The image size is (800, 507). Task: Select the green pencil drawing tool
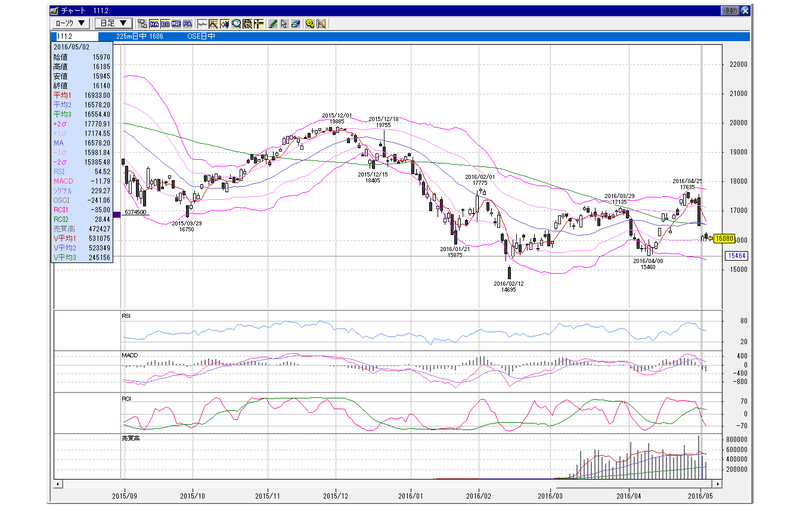pos(272,23)
